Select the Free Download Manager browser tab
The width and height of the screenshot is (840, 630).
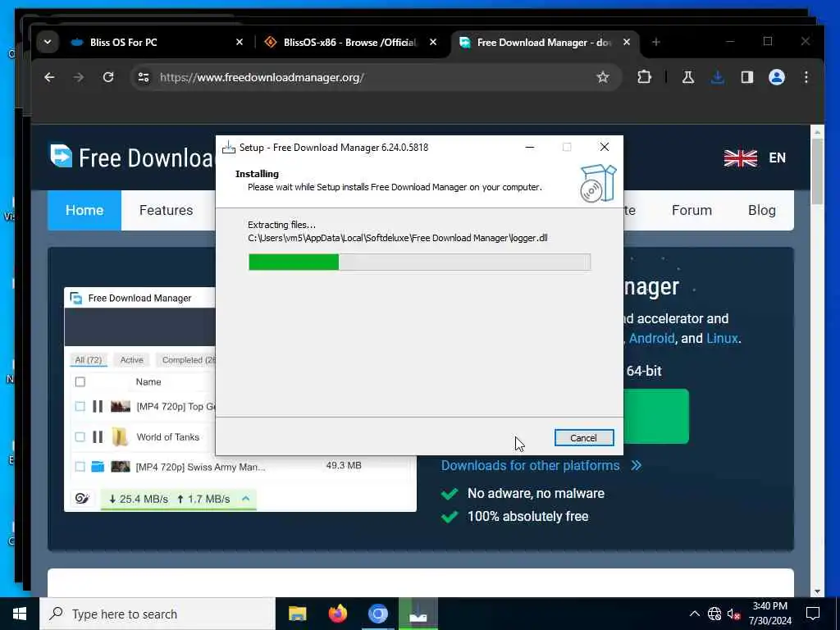pyautogui.click(x=544, y=43)
